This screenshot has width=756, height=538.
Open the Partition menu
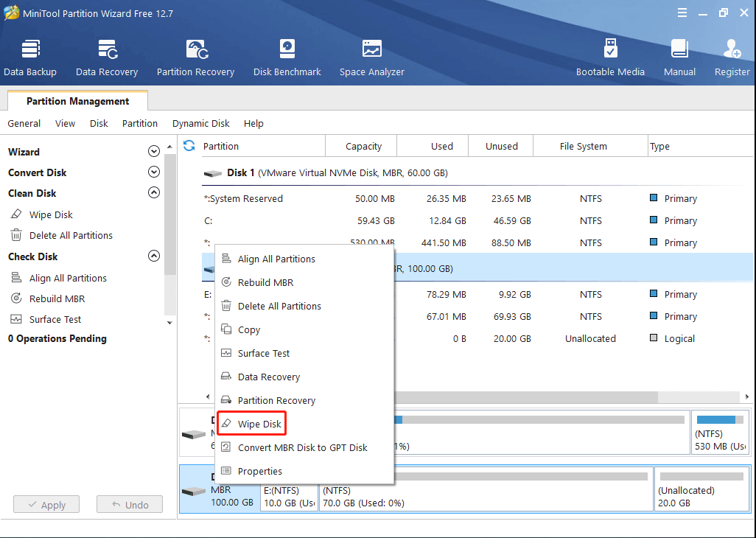(x=140, y=123)
